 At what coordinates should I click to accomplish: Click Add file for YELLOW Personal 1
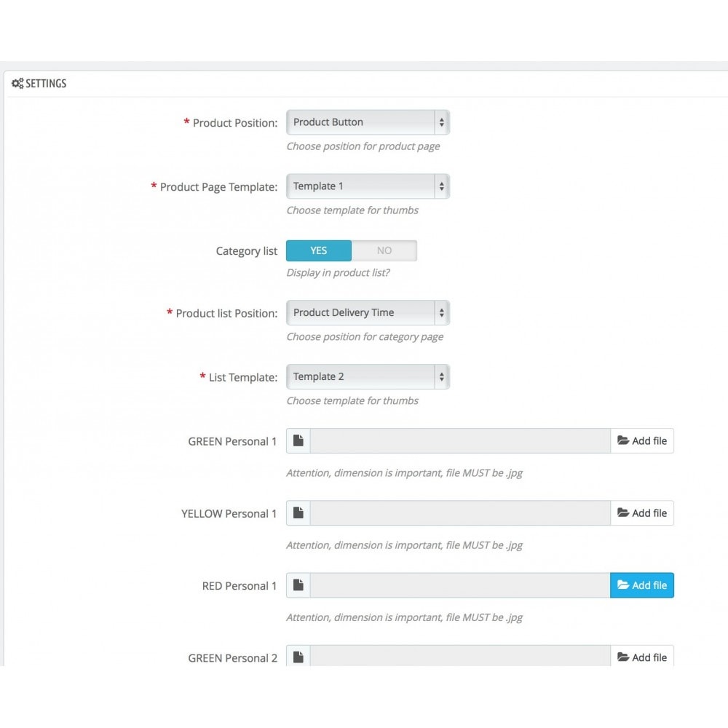pos(642,513)
